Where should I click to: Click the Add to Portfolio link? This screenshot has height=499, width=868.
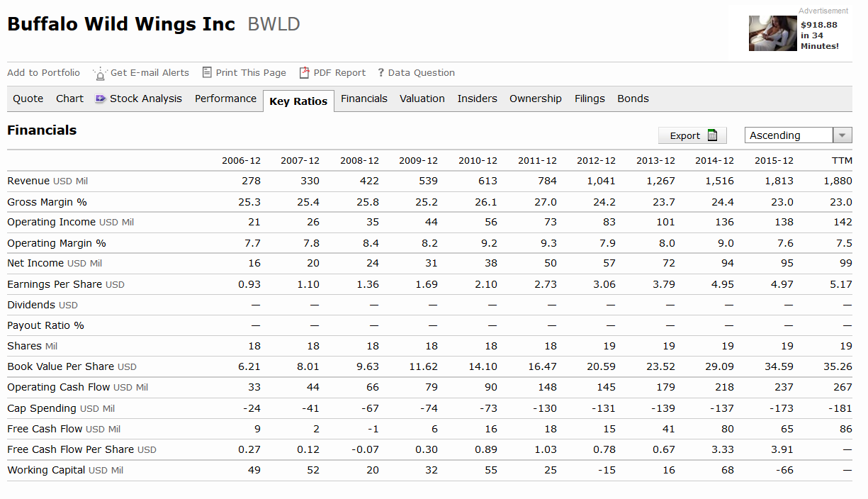pyautogui.click(x=43, y=72)
